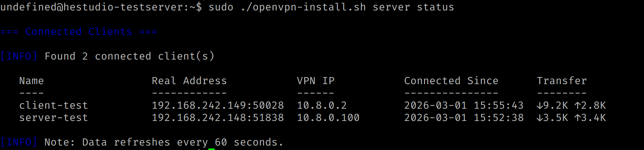Click the Name column header
The width and height of the screenshot is (644, 150).
(32, 81)
